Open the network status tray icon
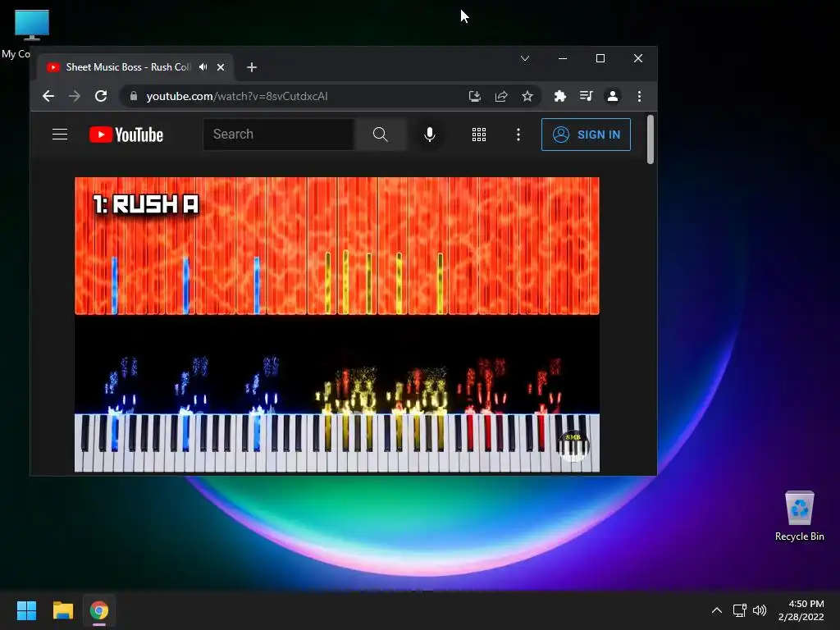This screenshot has width=840, height=630. pyautogui.click(x=740, y=610)
